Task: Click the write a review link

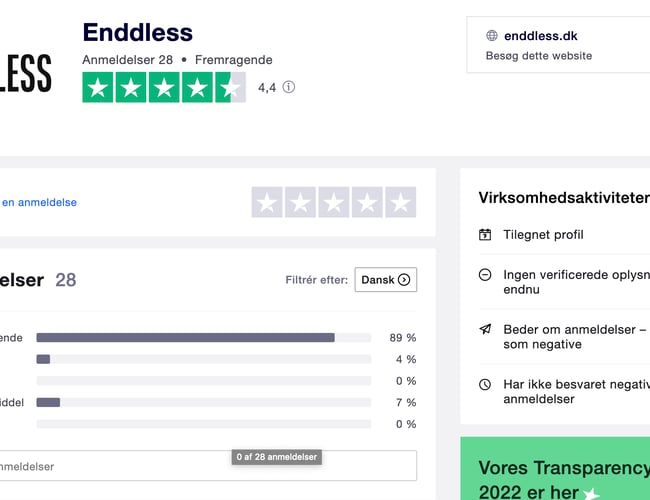Action: pos(40,202)
